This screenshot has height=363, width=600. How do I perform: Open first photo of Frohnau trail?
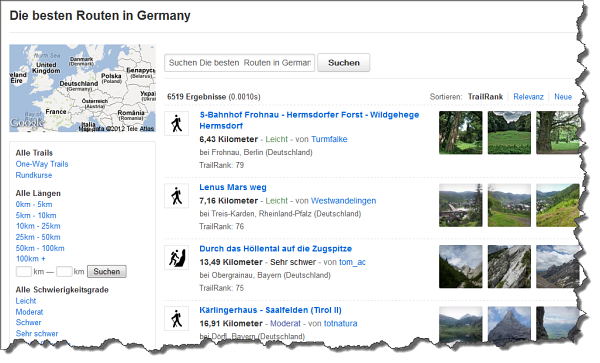461,133
